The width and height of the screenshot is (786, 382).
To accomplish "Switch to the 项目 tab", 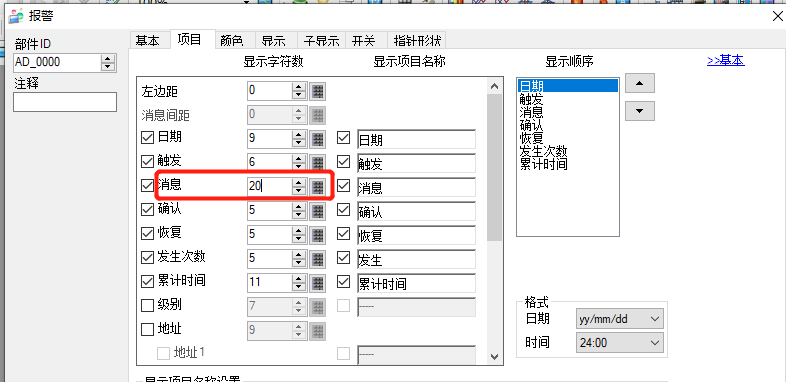I will 192,39.
